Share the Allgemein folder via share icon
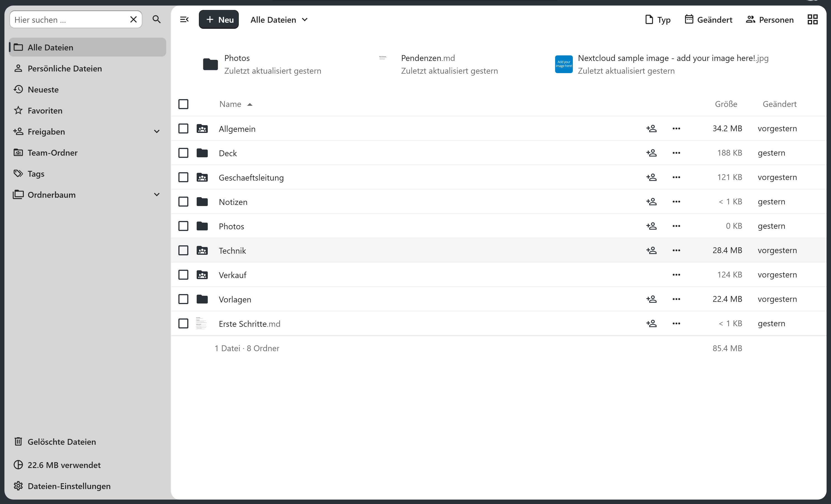 click(651, 128)
